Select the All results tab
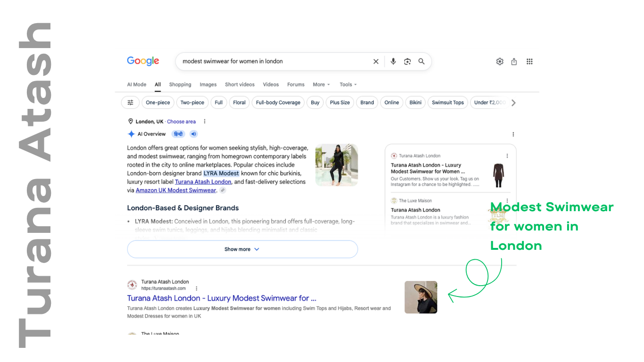 pos(158,84)
